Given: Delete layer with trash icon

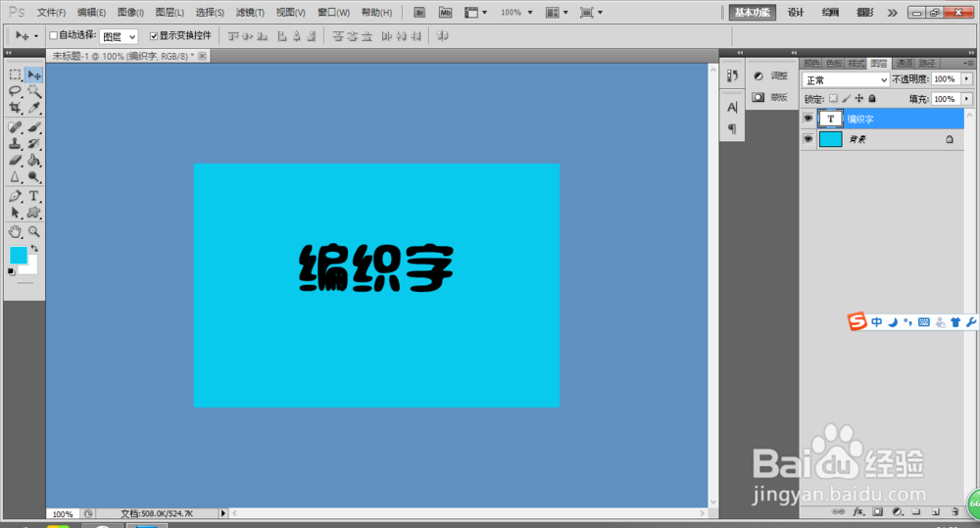Looking at the screenshot, I should point(955,511).
